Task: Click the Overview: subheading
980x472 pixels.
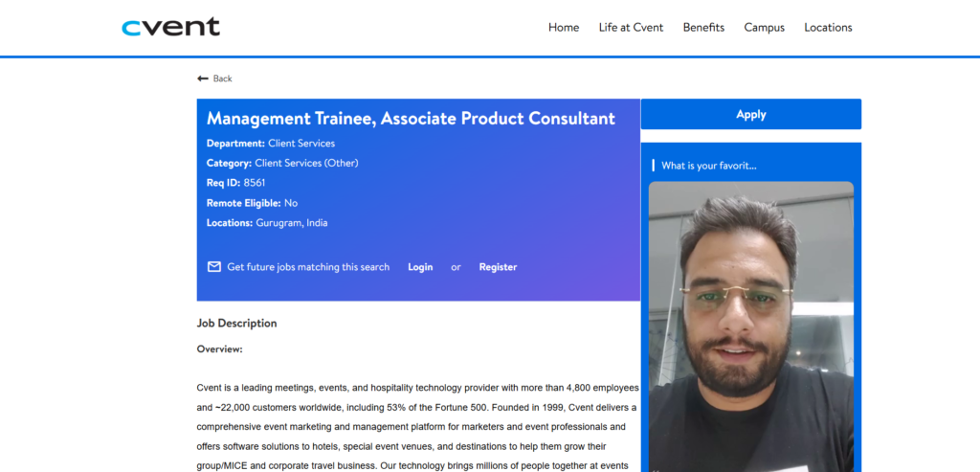Action: coord(219,348)
